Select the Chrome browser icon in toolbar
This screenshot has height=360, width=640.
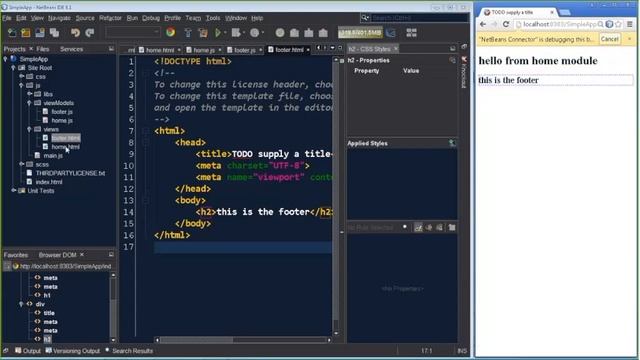click(x=171, y=33)
